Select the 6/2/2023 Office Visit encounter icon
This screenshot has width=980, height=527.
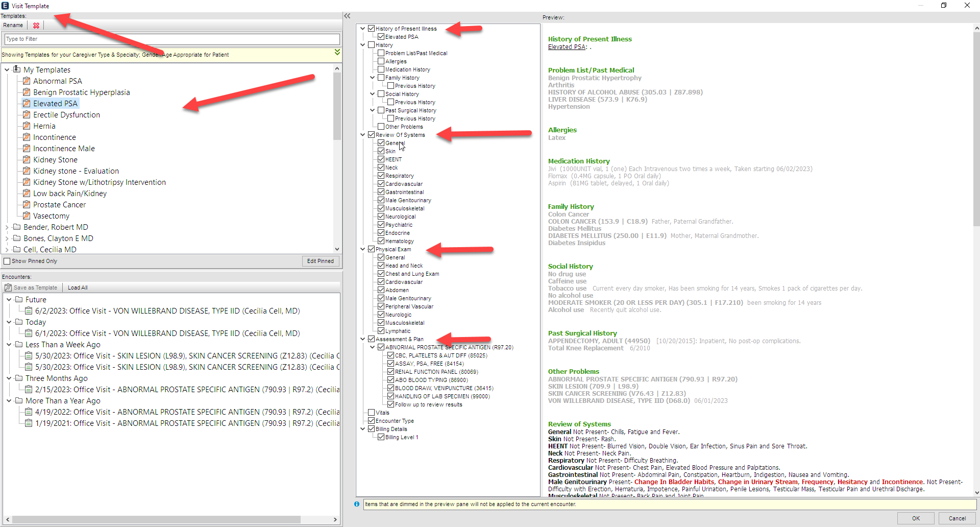click(x=29, y=311)
